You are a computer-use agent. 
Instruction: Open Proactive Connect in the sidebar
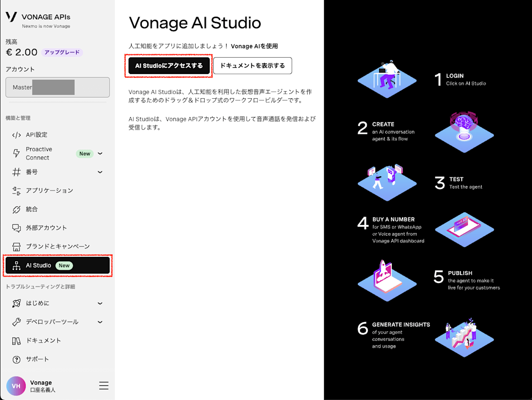pyautogui.click(x=58, y=153)
